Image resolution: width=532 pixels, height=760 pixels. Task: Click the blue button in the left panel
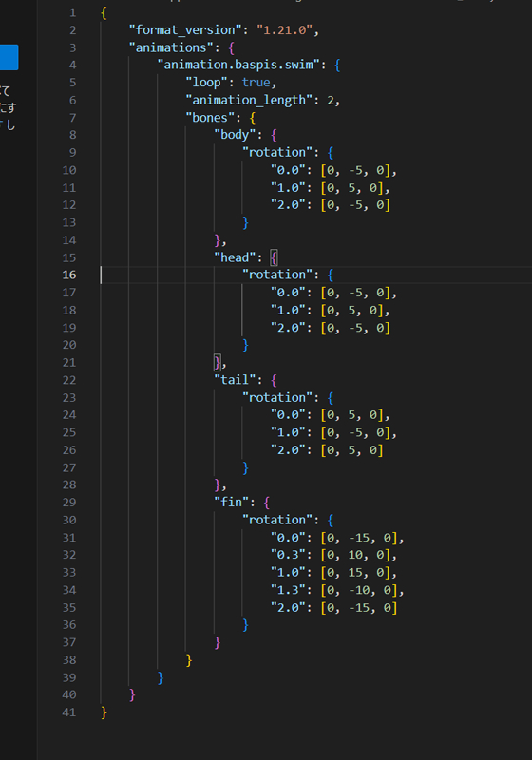[9, 57]
